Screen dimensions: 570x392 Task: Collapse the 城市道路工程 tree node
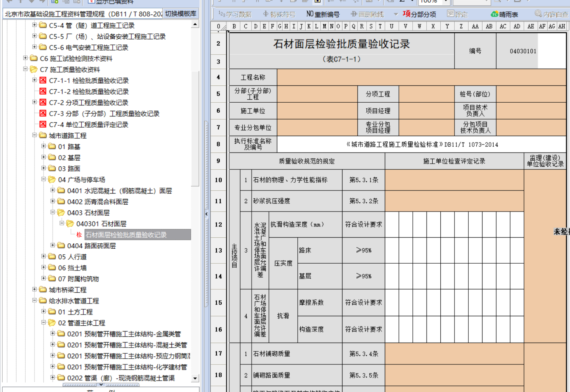(35, 135)
